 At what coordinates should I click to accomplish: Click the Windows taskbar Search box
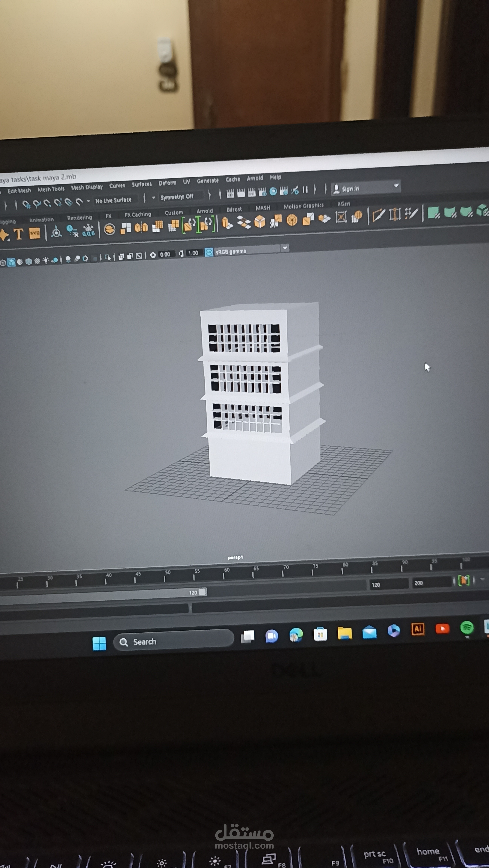coord(174,640)
